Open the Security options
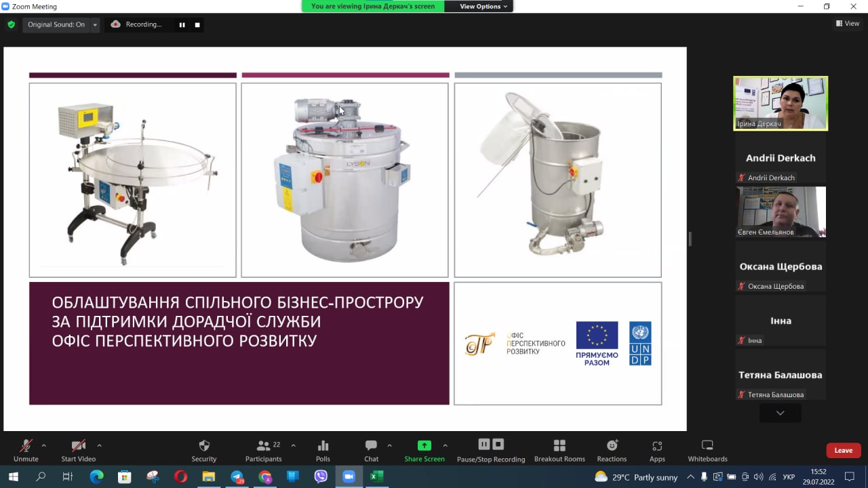Image resolution: width=868 pixels, height=488 pixels. [204, 449]
